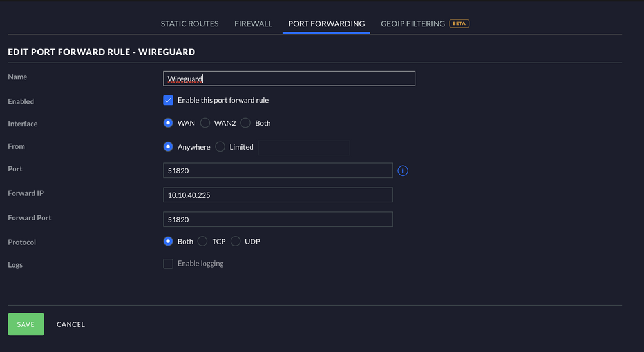This screenshot has height=352, width=644.
Task: Set Protocol to UDP
Action: point(235,241)
